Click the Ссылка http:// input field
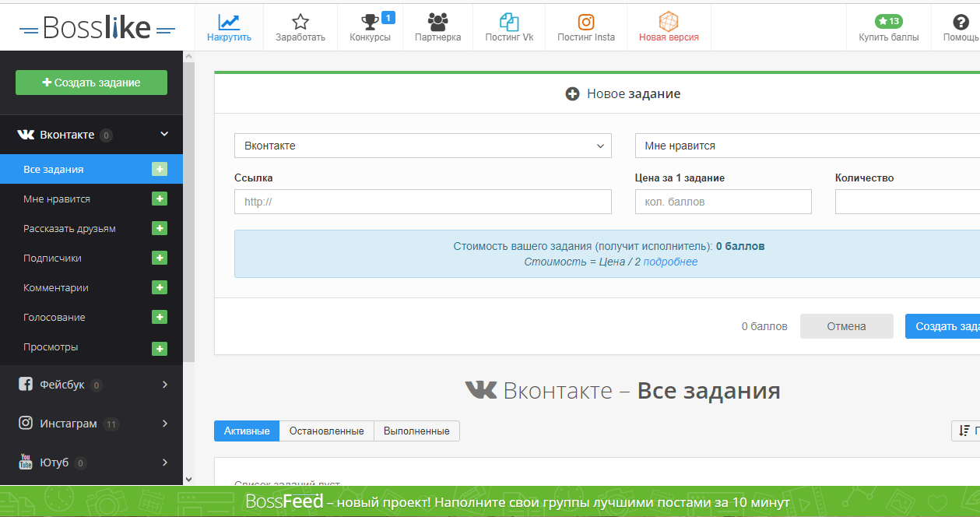Image resolution: width=980 pixels, height=517 pixels. tap(423, 202)
